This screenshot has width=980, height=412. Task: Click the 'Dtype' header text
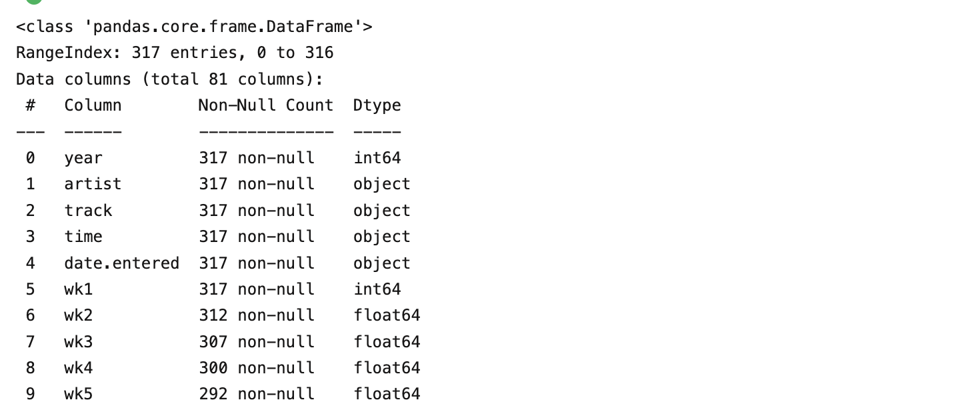coord(377,105)
